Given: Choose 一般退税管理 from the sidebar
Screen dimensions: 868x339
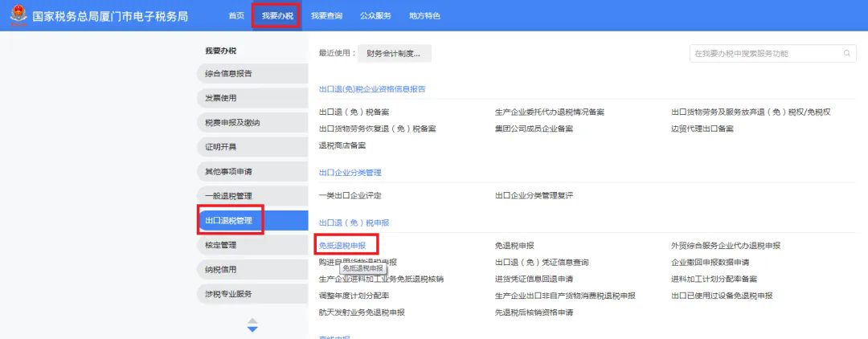Looking at the screenshot, I should click(x=252, y=196).
